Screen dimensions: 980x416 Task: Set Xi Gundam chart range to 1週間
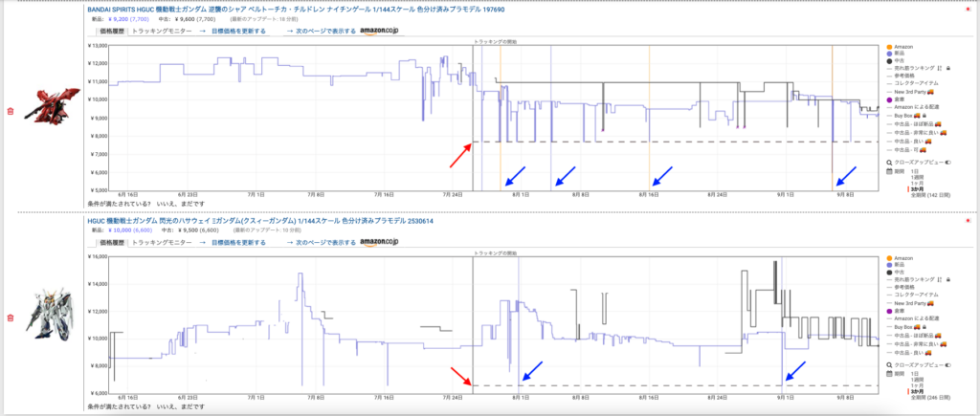click(x=917, y=380)
